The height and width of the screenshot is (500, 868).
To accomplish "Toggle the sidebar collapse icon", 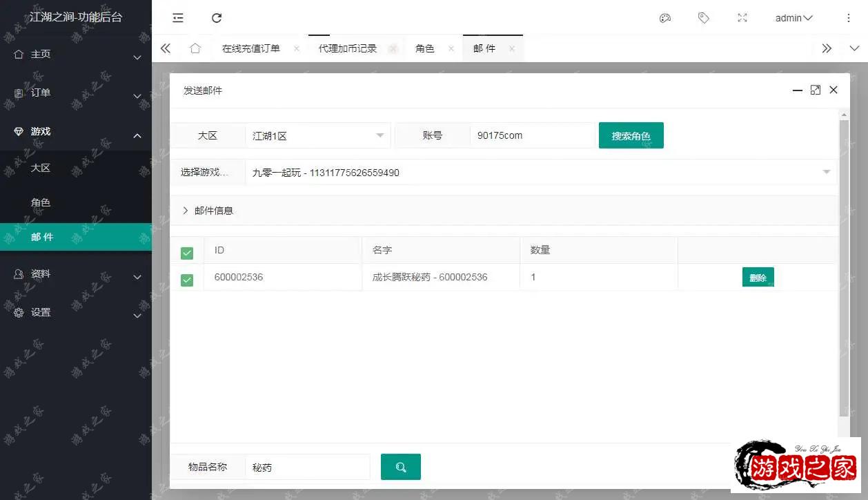I will [177, 18].
